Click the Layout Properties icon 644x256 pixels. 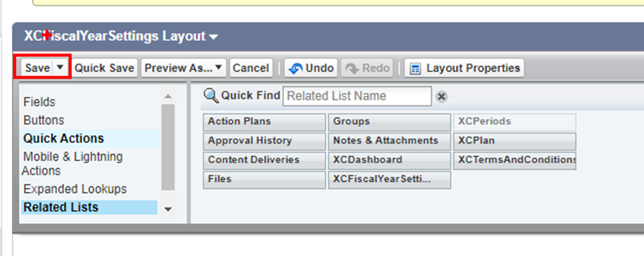(x=415, y=68)
